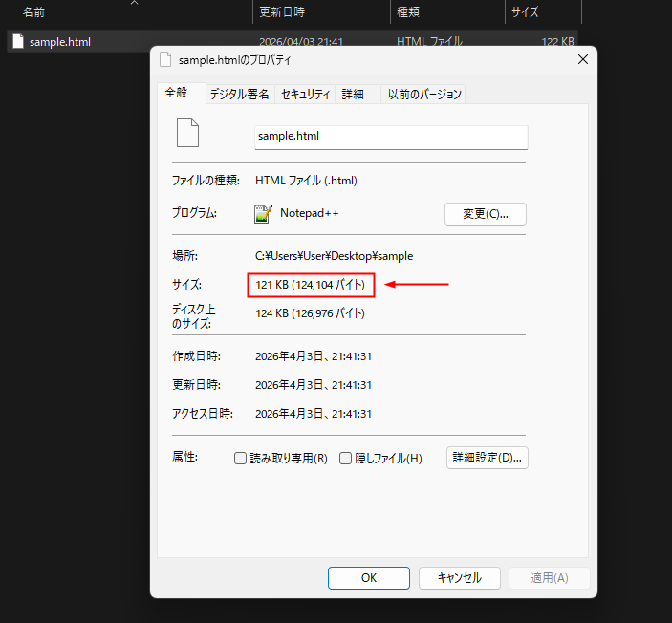Screen dimensions: 672x623
Task: Click the filename field containing sample.html
Action: tap(391, 137)
